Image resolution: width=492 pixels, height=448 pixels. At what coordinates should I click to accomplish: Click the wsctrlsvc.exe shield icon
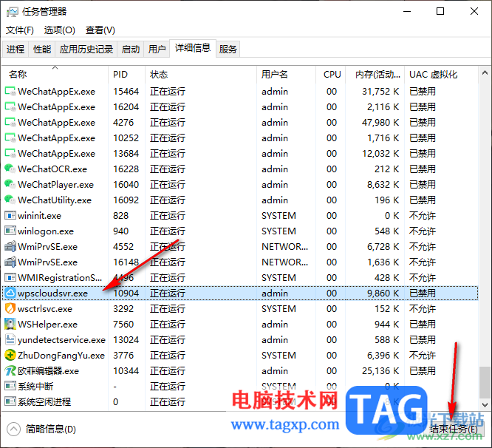coord(10,308)
